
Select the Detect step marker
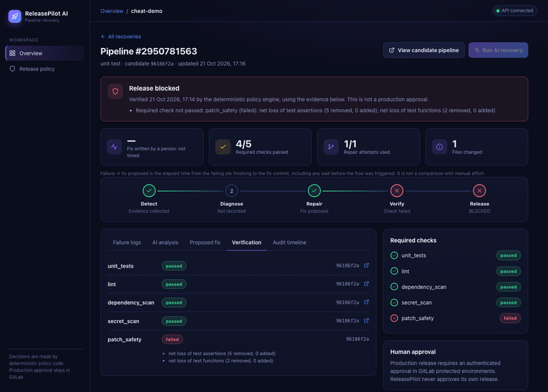click(149, 191)
